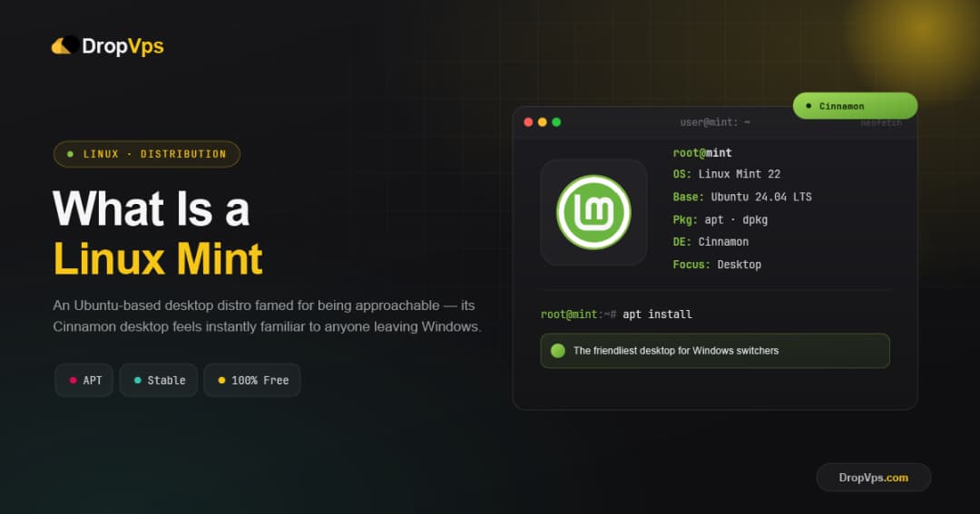Select the Stable tag chip
980x514 pixels.
[x=159, y=381]
